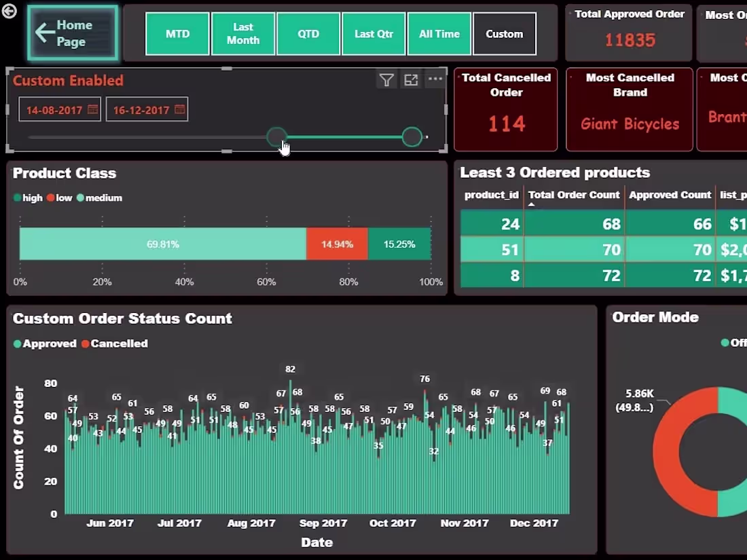Switch to the MTD time period

tap(177, 33)
